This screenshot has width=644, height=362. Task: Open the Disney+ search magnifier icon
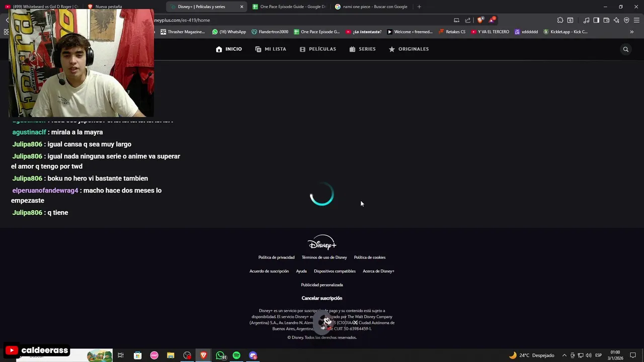626,49
